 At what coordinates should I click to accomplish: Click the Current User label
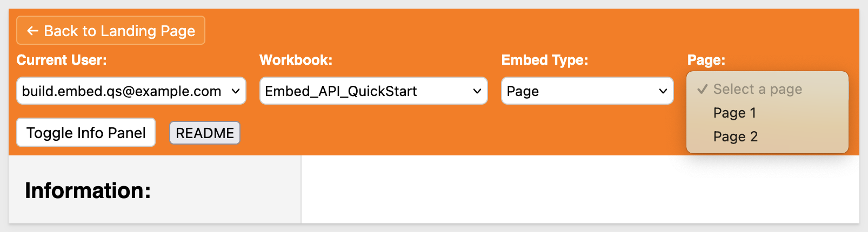(62, 60)
